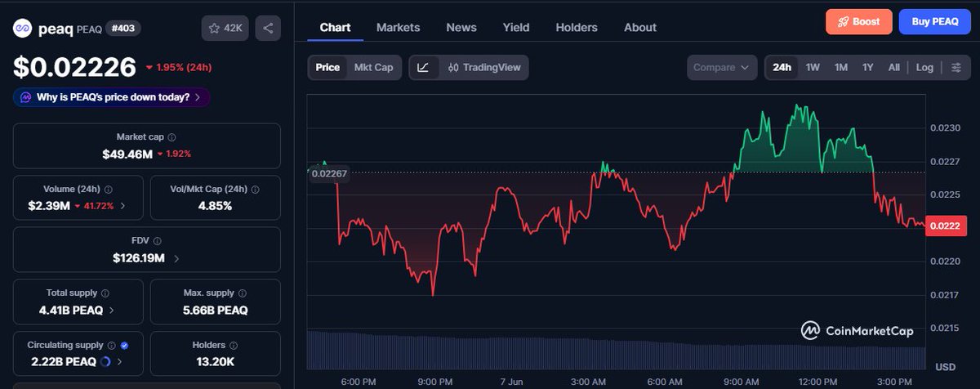Click verified badge beside Circulating supply
980x389 pixels.
[124, 345]
